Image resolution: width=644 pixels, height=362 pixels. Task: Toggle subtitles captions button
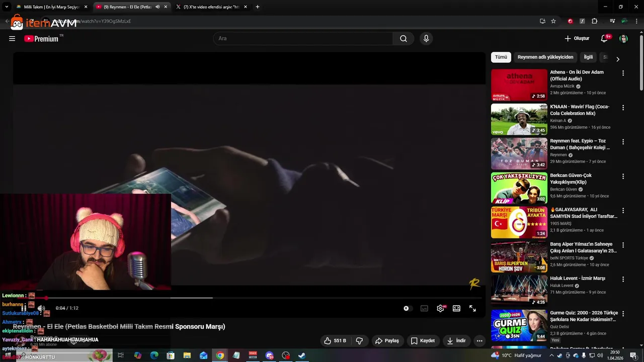424,308
